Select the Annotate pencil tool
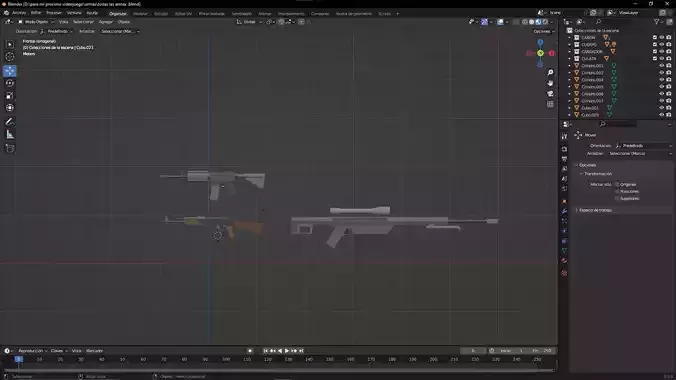 (9, 122)
